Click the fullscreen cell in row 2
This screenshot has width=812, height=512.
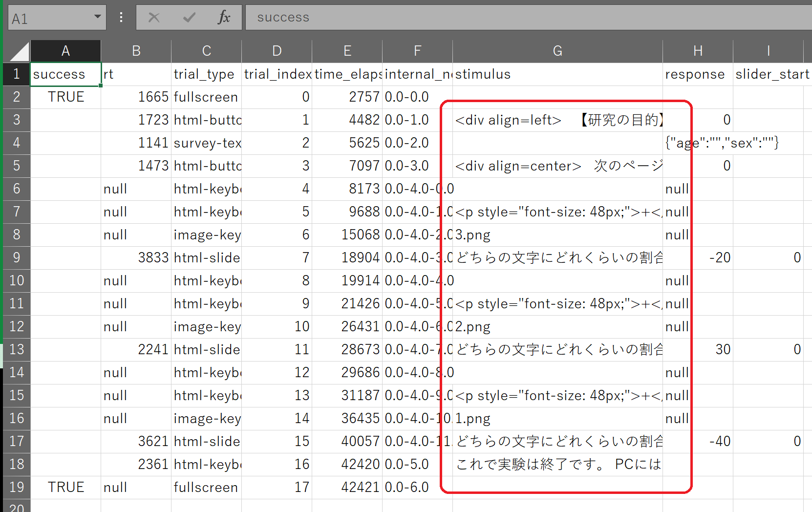206,97
